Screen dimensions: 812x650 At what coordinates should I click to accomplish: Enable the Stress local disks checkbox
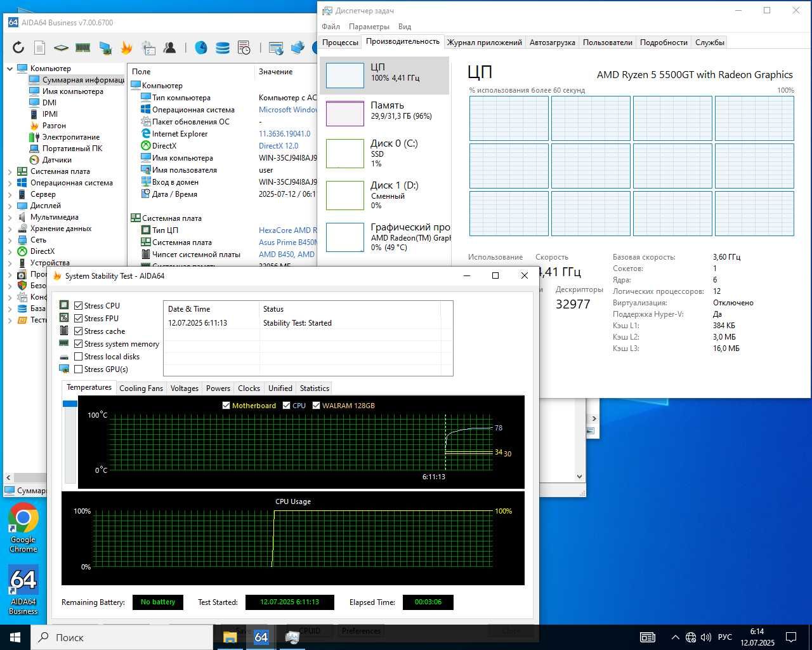point(79,357)
